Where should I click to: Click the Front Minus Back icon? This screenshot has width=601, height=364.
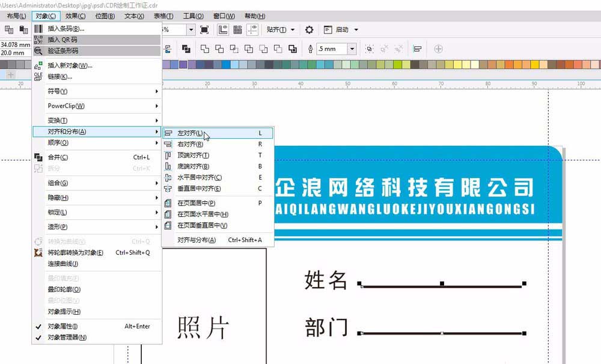pos(263,49)
